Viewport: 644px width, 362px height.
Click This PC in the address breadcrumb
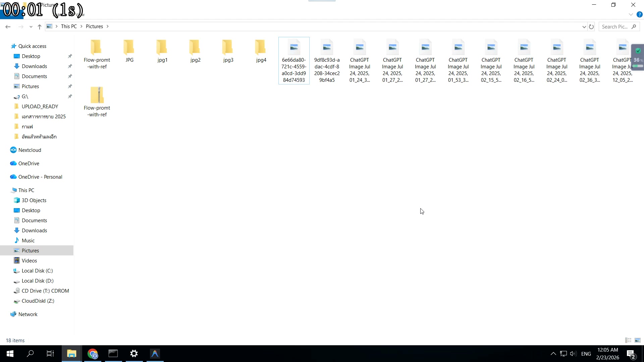pos(69,26)
